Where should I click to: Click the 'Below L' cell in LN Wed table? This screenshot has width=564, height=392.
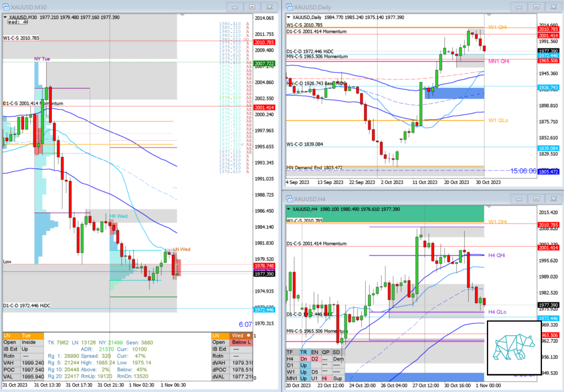point(241,342)
